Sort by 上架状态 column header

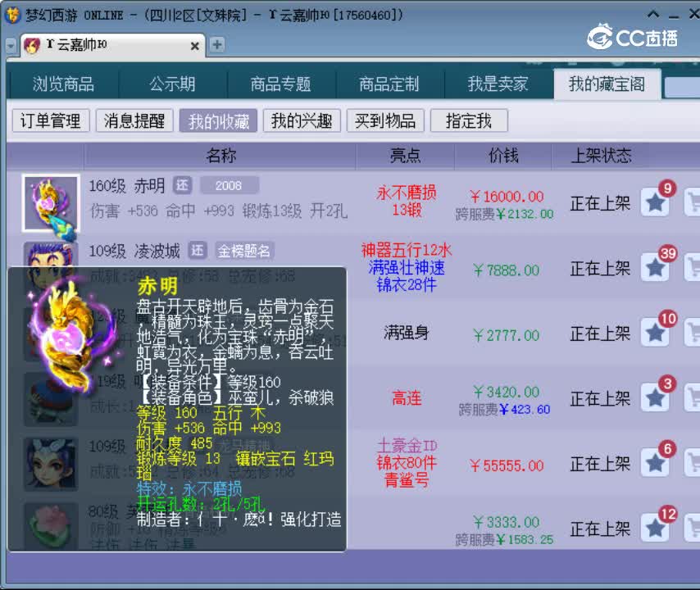601,156
